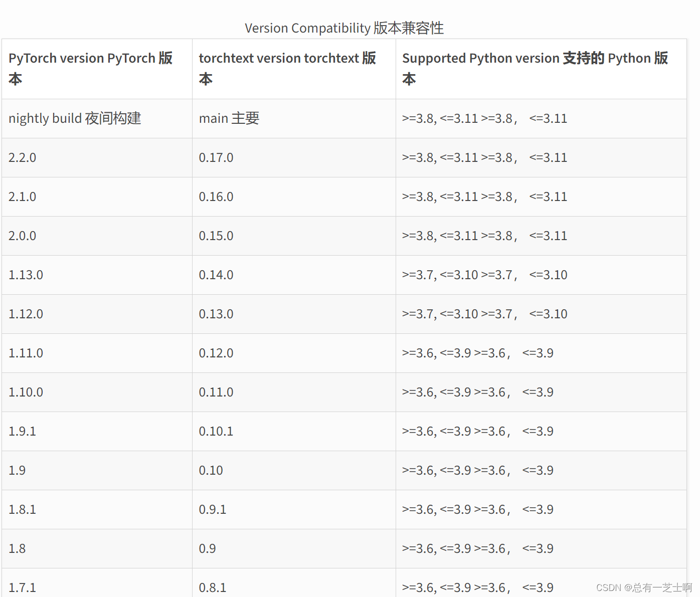The image size is (700, 597).
Task: Select PyTorch version cell '1.8.1'
Action: point(97,510)
